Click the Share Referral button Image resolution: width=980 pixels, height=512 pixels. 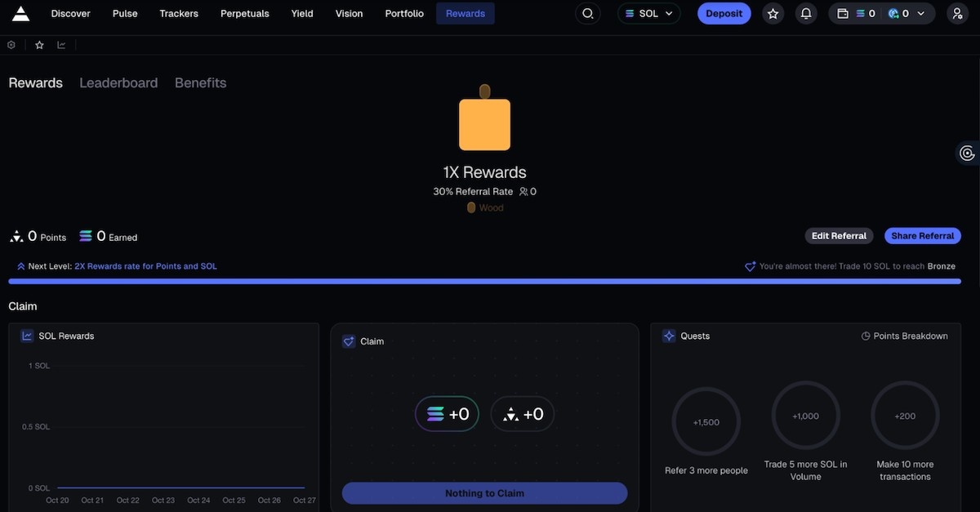coord(922,235)
